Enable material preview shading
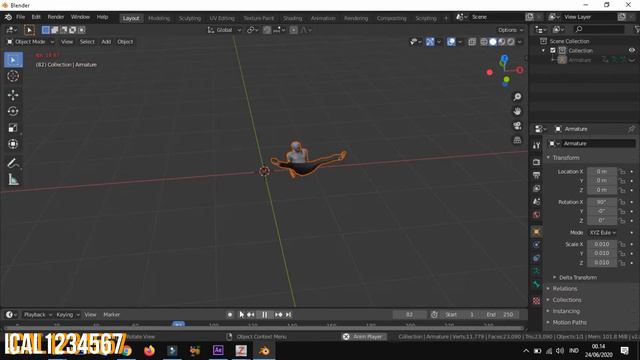 click(x=502, y=42)
